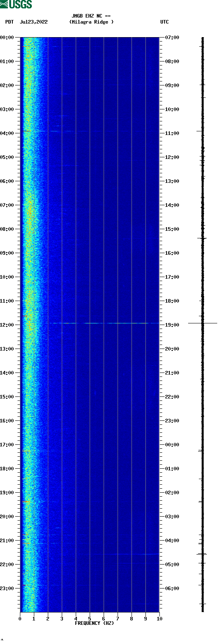This screenshot has height=644, width=220.
Task: Click the 04:00 UTC time label
Action: (x=172, y=541)
